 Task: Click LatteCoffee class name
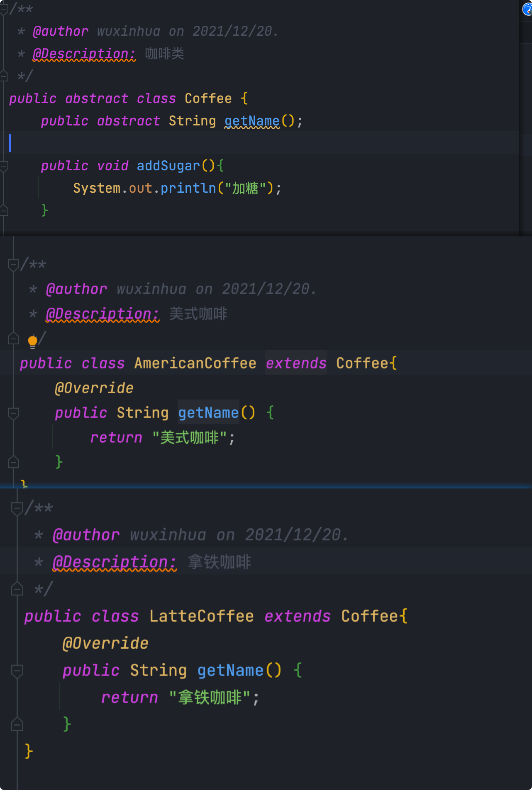coord(202,616)
